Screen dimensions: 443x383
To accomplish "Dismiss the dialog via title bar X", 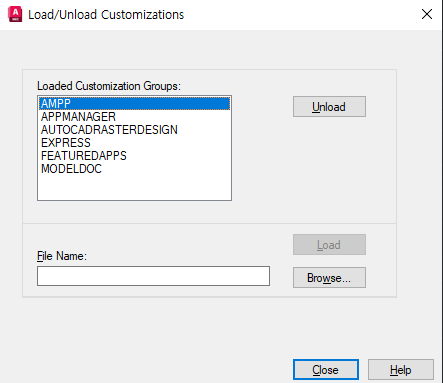I will coord(427,14).
